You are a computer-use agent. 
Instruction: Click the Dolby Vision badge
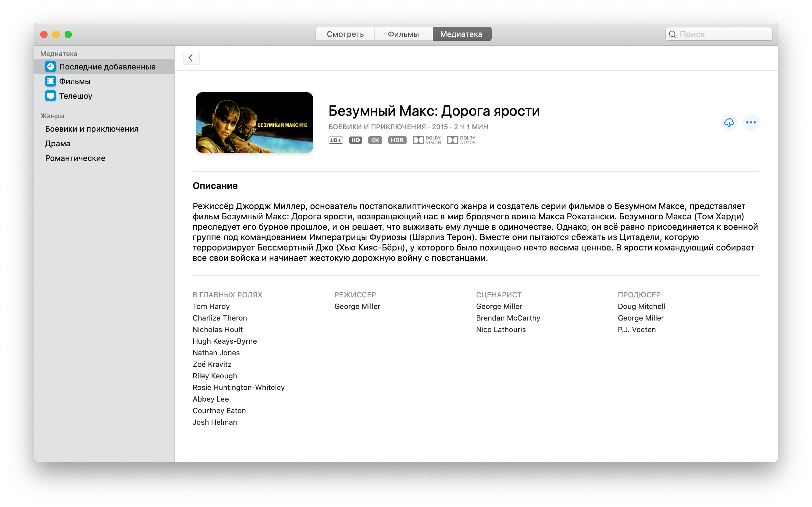[x=427, y=140]
